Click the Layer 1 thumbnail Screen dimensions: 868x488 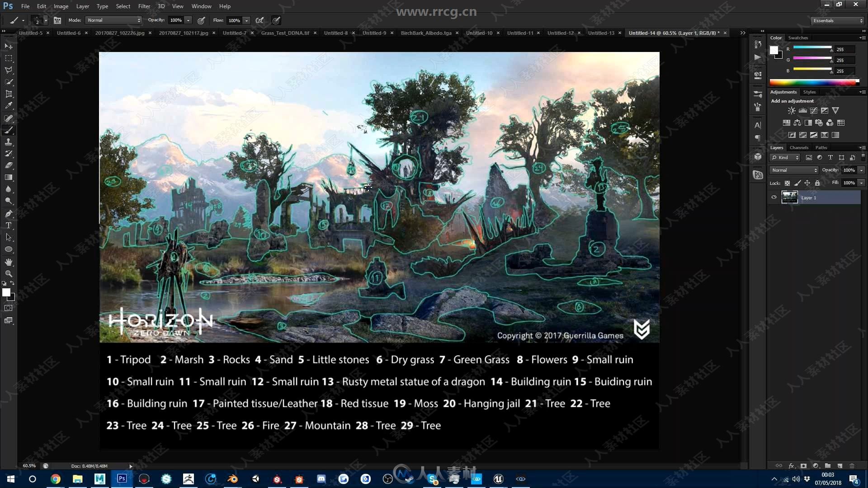(790, 197)
